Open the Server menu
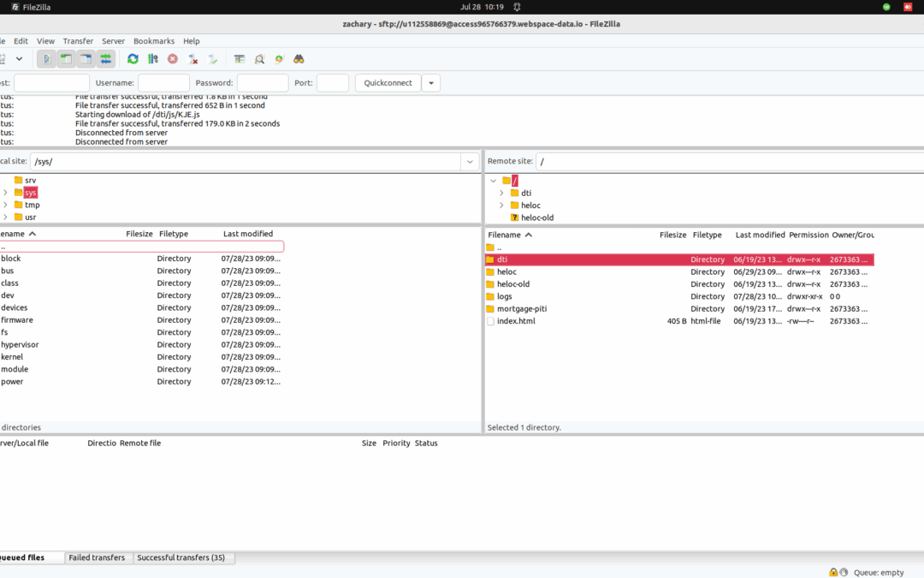 click(113, 41)
